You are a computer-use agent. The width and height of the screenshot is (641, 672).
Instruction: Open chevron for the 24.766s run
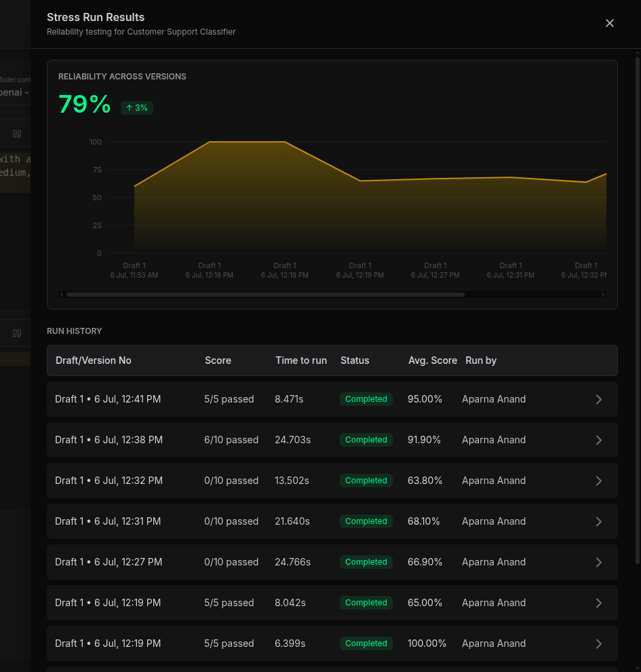[599, 562]
